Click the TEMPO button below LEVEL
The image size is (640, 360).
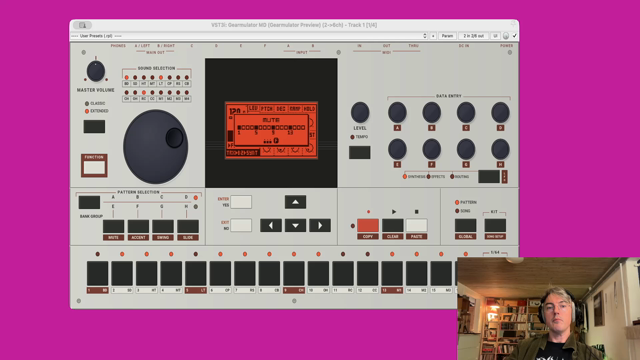[360, 152]
